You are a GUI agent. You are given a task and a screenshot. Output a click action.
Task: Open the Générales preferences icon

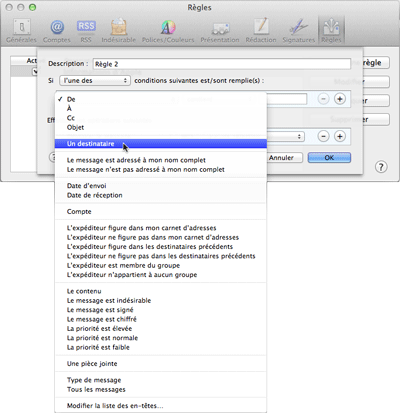22,31
